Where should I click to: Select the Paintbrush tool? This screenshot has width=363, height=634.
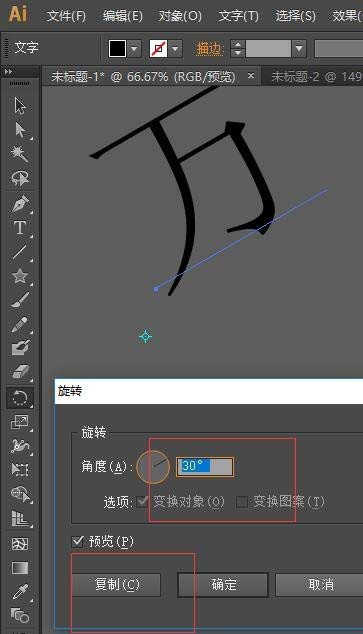[20, 300]
